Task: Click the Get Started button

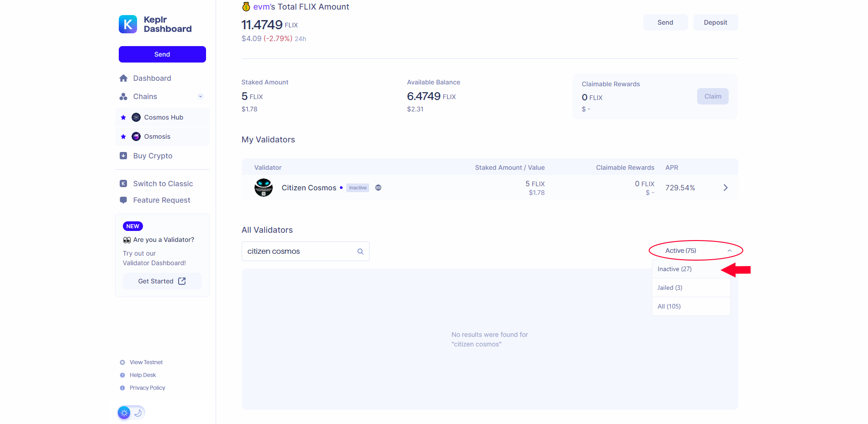Action: (x=162, y=281)
